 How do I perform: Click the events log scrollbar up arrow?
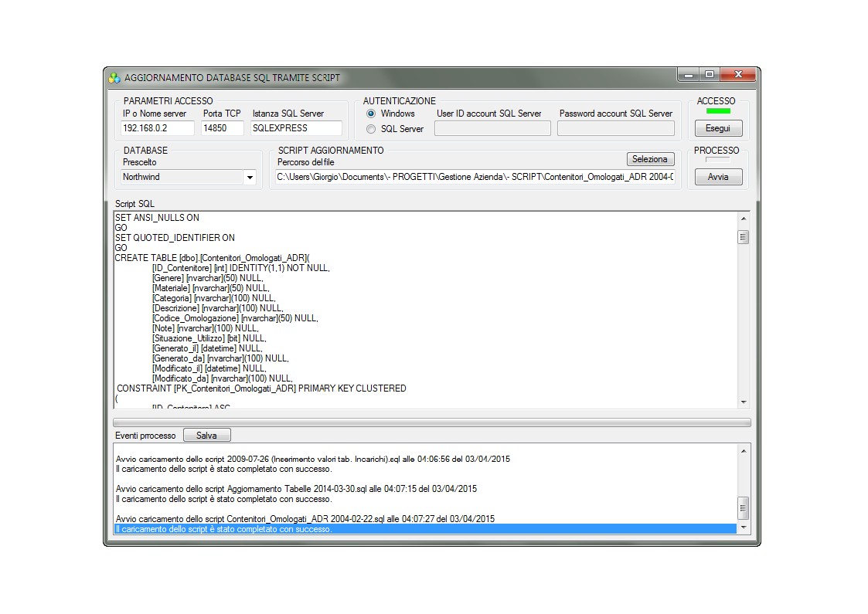(x=744, y=451)
